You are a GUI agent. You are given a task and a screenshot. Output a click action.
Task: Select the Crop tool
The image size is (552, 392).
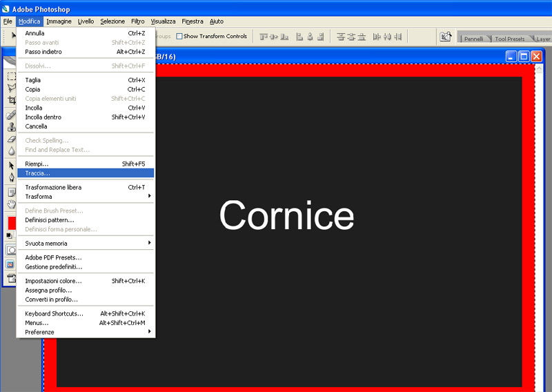(x=12, y=100)
